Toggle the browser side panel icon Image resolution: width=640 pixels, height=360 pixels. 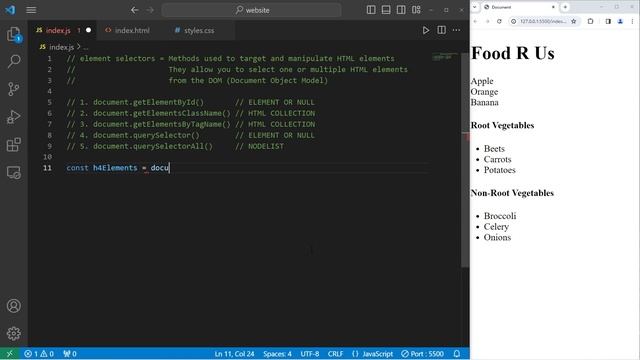pos(608,21)
